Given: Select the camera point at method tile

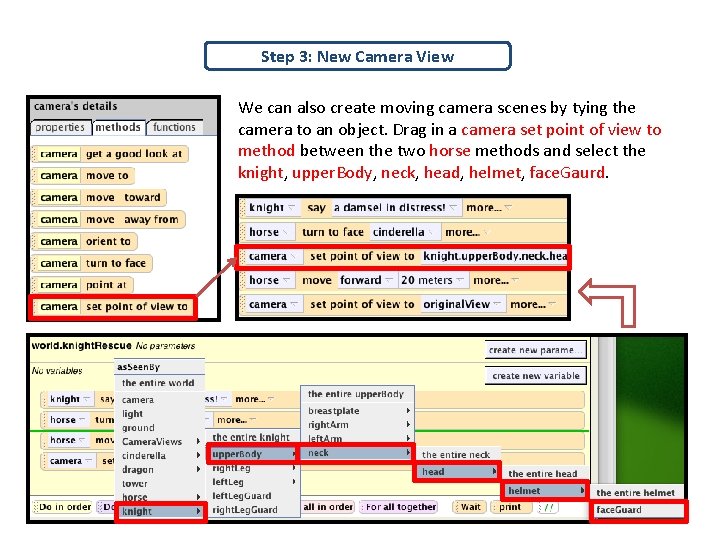Looking at the screenshot, I should 83,285.
